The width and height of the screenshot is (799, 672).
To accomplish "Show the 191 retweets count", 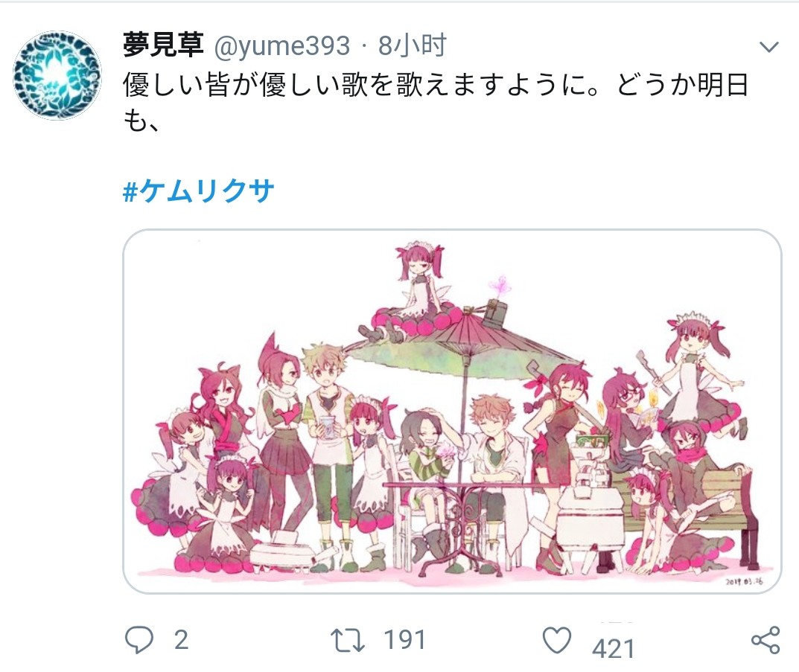I will [x=404, y=640].
